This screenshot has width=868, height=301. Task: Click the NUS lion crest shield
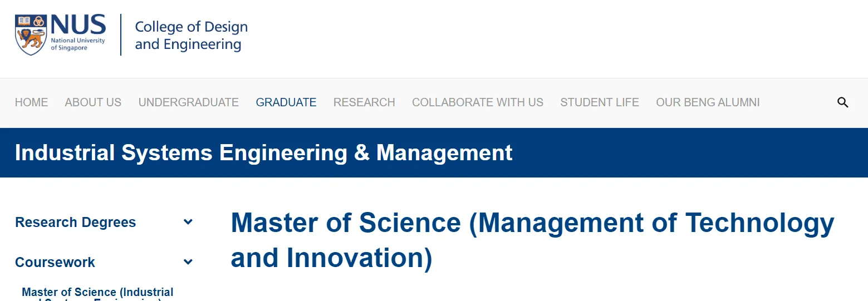point(31,34)
